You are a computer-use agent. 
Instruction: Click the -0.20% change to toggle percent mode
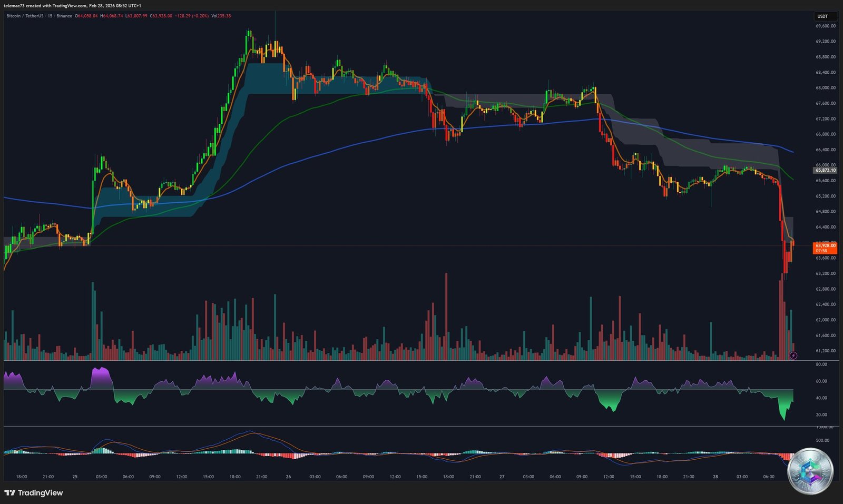(201, 16)
